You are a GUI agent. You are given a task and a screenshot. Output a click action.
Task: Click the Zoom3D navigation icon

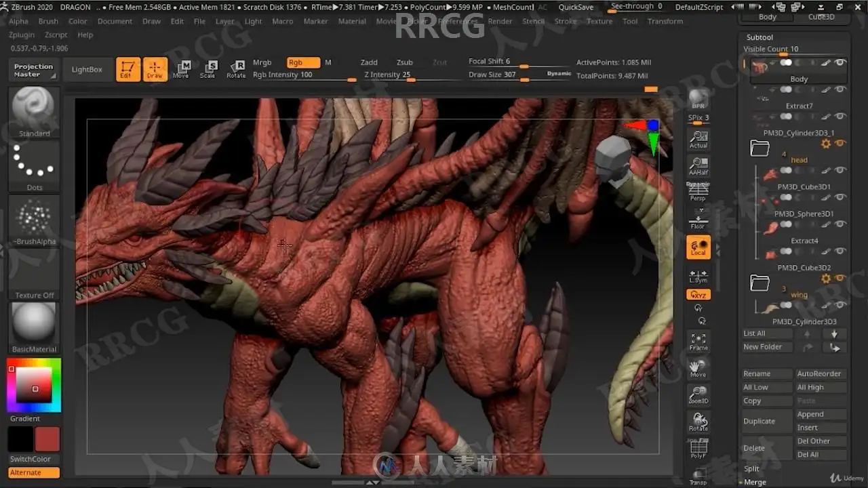698,394
